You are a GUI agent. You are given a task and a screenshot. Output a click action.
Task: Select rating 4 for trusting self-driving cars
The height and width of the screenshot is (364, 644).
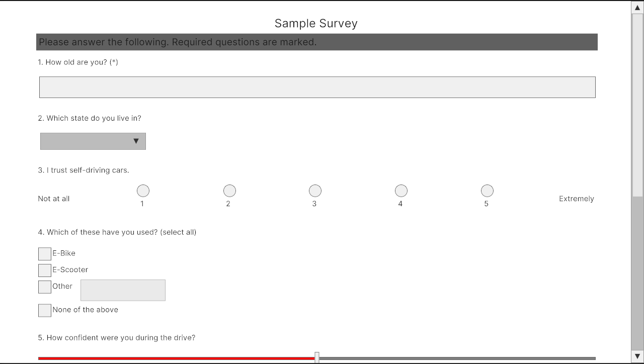(401, 191)
